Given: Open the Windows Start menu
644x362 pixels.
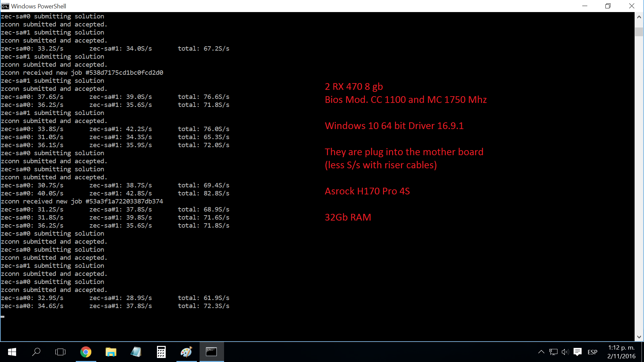Looking at the screenshot, I should (x=12, y=352).
